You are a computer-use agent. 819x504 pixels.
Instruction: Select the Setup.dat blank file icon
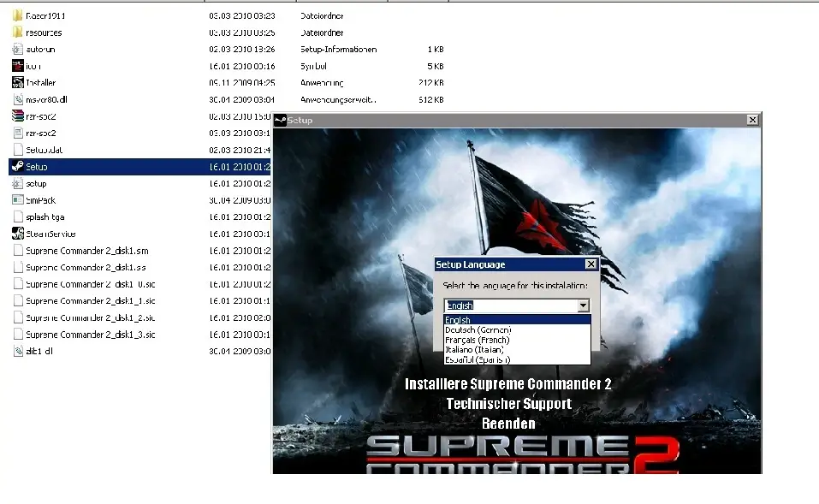click(18, 150)
